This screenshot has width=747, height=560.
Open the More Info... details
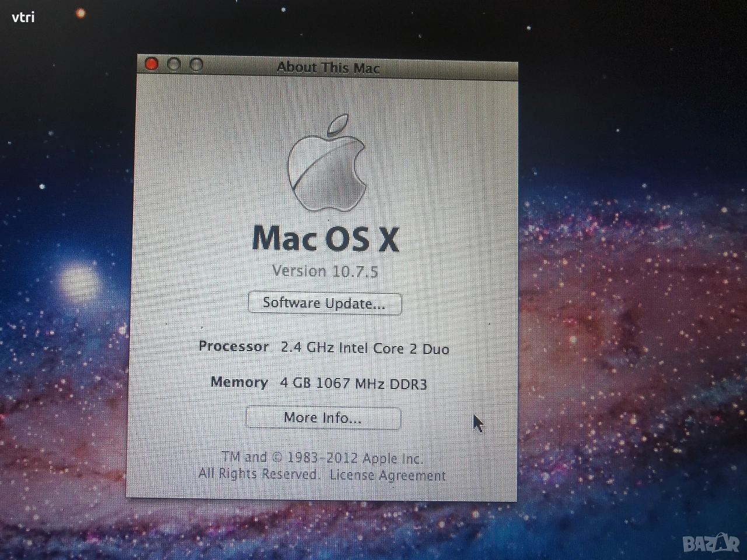pyautogui.click(x=323, y=418)
